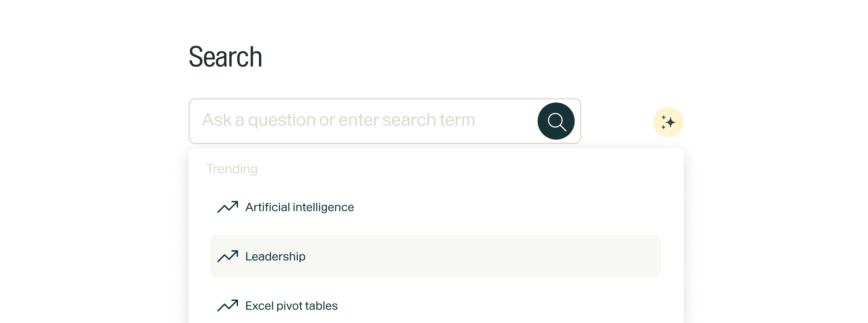
Task: Click trending arrow icon beside Leadership
Action: click(x=228, y=256)
